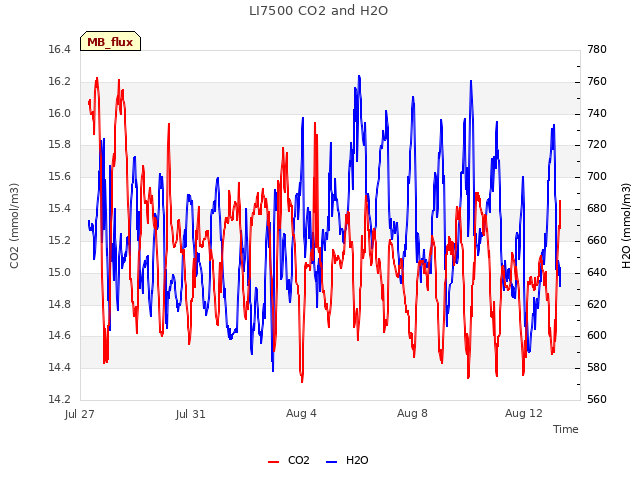
Task: Click the '760' right axis tick label
Action: coord(597,81)
